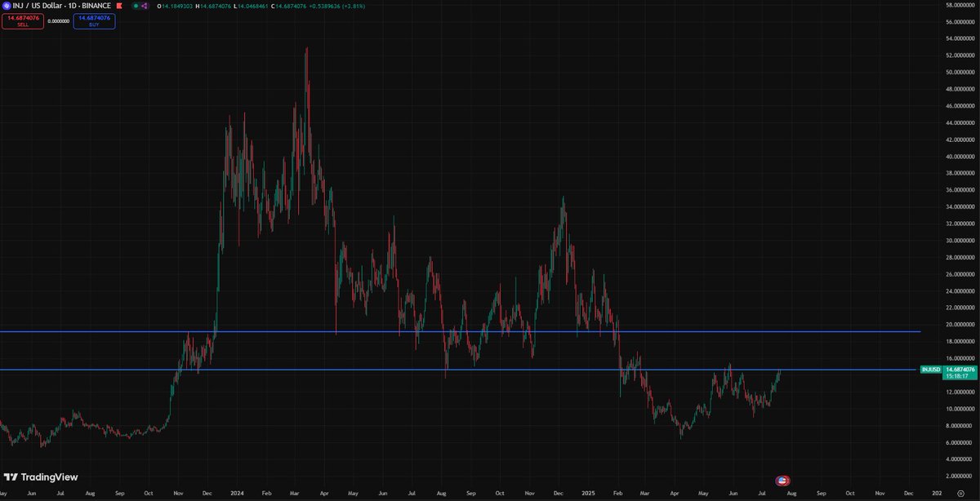This screenshot has height=501, width=980.
Task: Click the 44.0000000 price axis label
Action: point(961,122)
